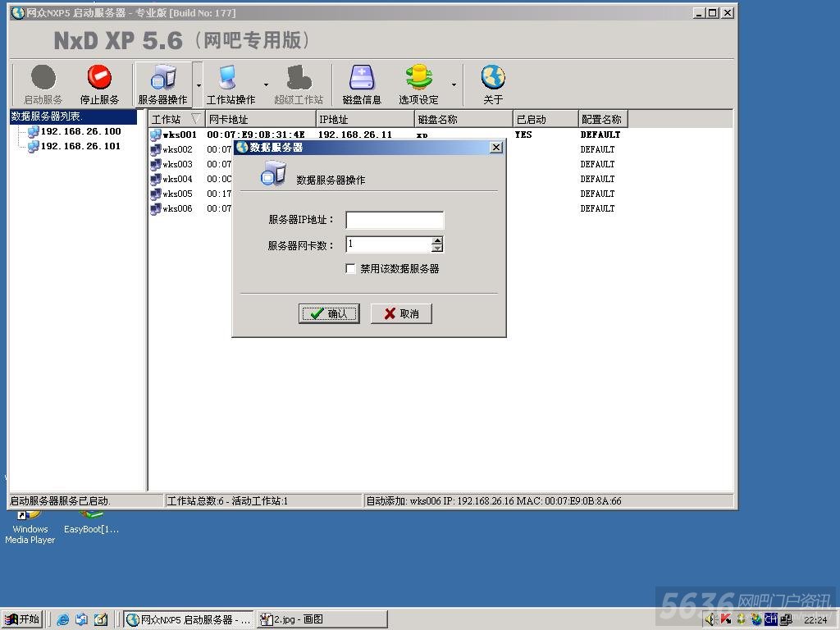Select the wks004 workstation row icon

pyautogui.click(x=156, y=180)
